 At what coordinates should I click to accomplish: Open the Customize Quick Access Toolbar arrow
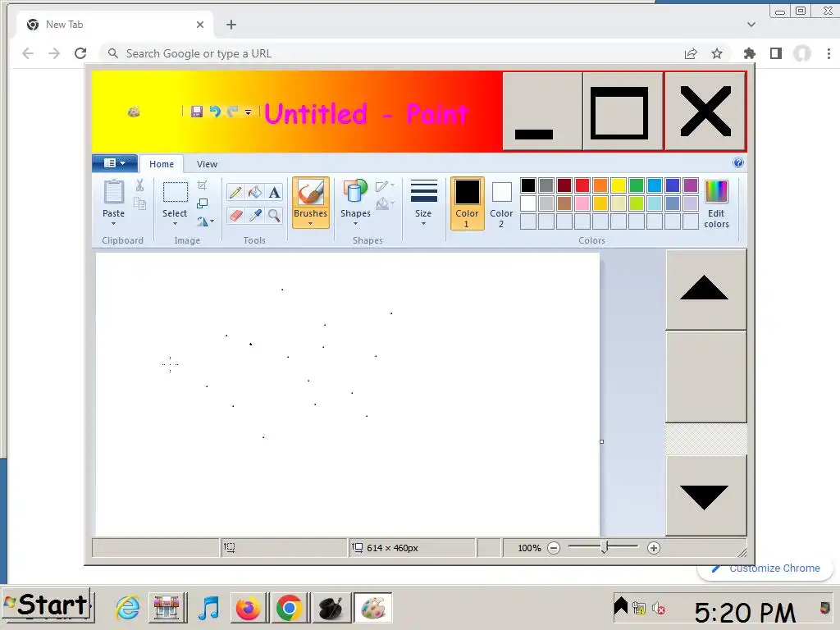(248, 112)
